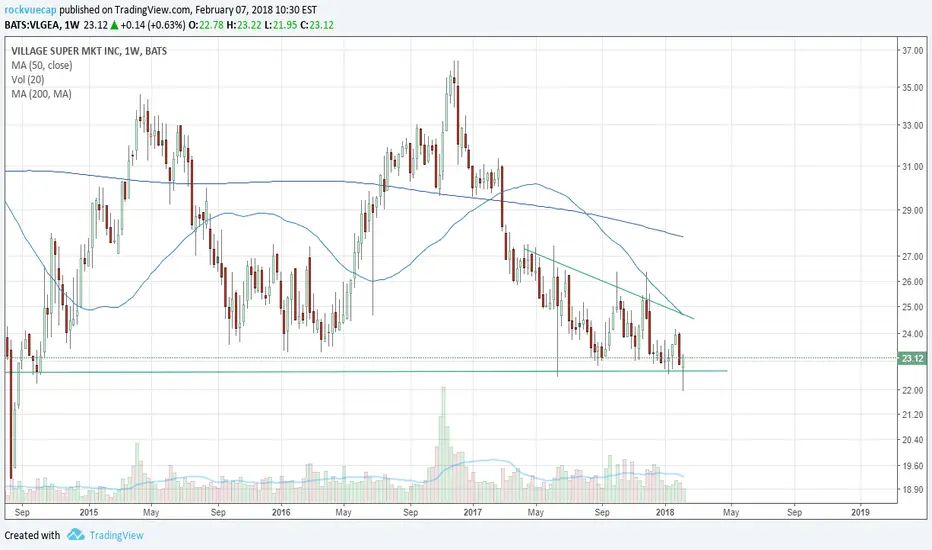Open the TradingView footer link
Viewport: 932px width, 550px height.
116,535
